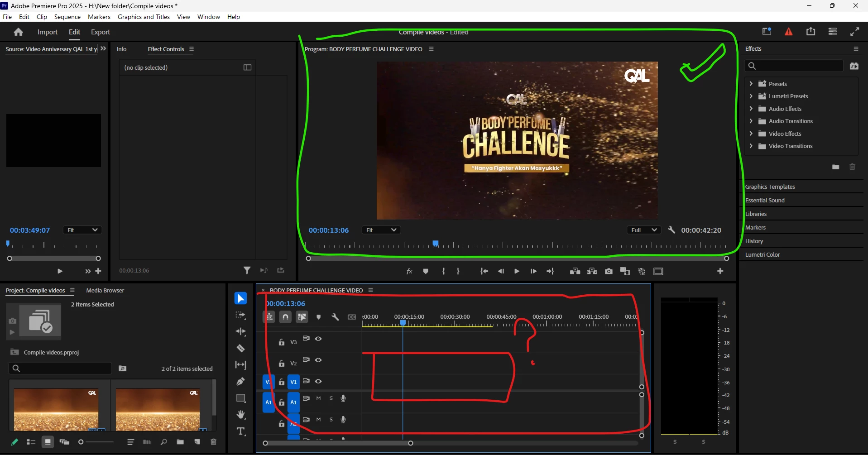This screenshot has width=868, height=455.
Task: Toggle the V3 track lock
Action: pyautogui.click(x=281, y=342)
